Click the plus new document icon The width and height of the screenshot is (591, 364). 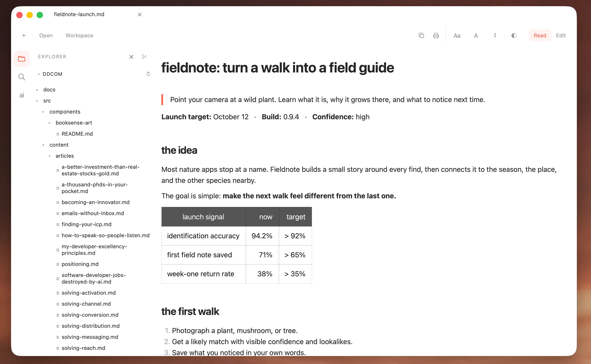(x=24, y=35)
